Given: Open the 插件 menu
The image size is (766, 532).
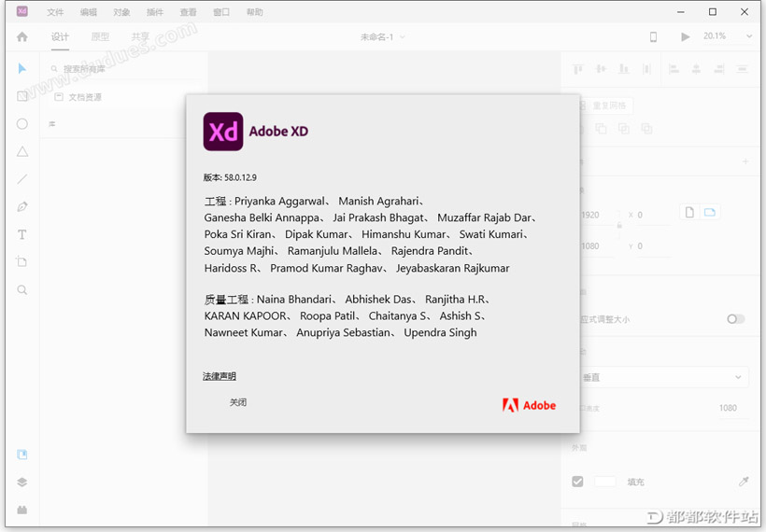Looking at the screenshot, I should click(x=155, y=12).
